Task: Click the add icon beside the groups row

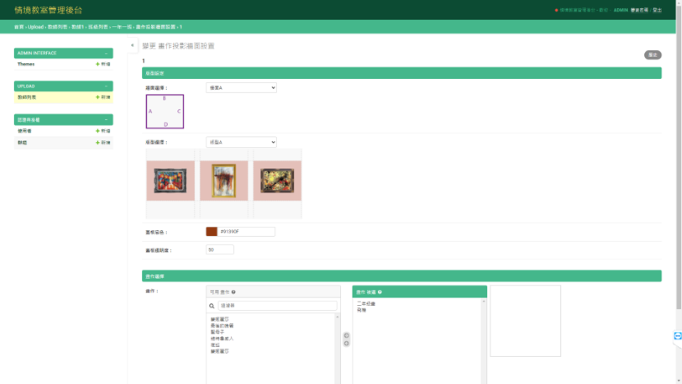Action: (x=97, y=142)
